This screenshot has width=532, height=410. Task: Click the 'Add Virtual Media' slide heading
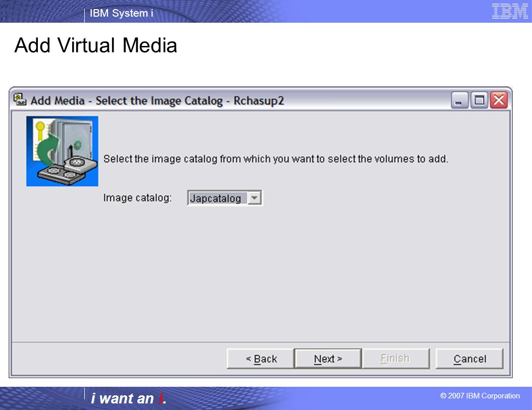pos(96,45)
